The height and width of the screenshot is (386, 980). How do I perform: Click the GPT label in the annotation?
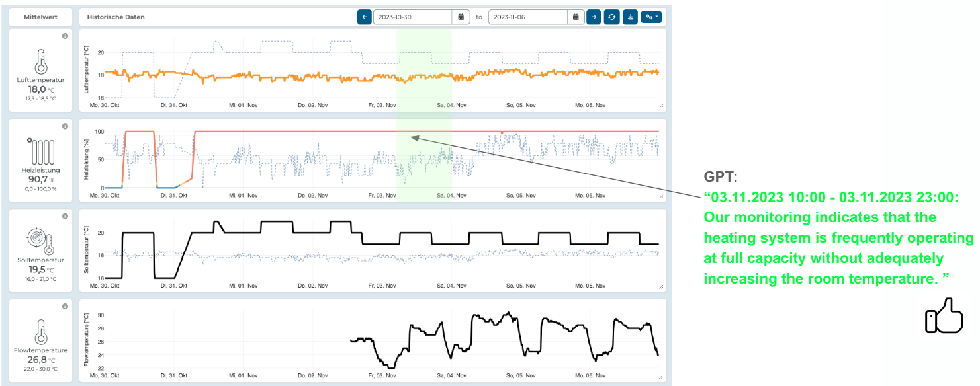point(719,178)
